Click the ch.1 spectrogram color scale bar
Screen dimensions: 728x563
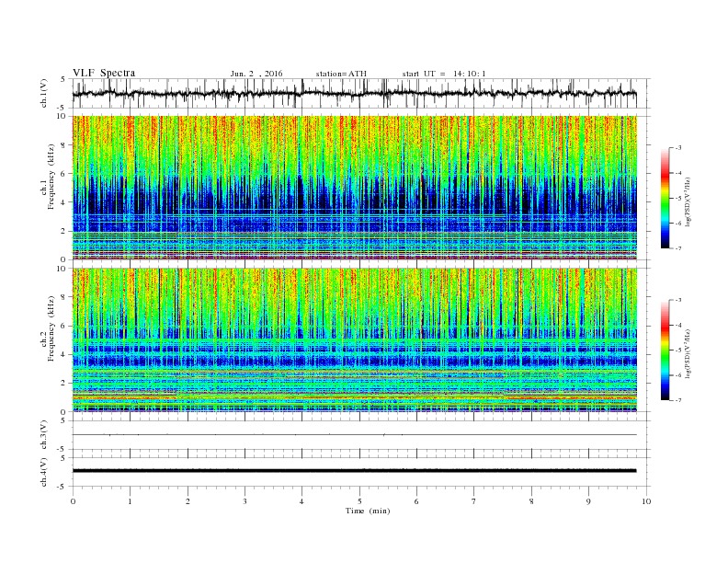coord(665,198)
